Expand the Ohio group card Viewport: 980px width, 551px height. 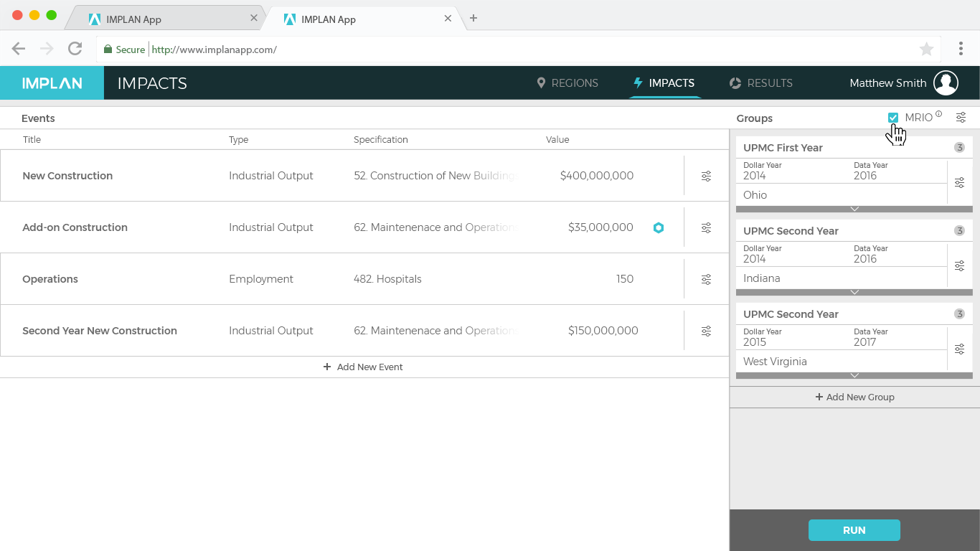coord(854,209)
